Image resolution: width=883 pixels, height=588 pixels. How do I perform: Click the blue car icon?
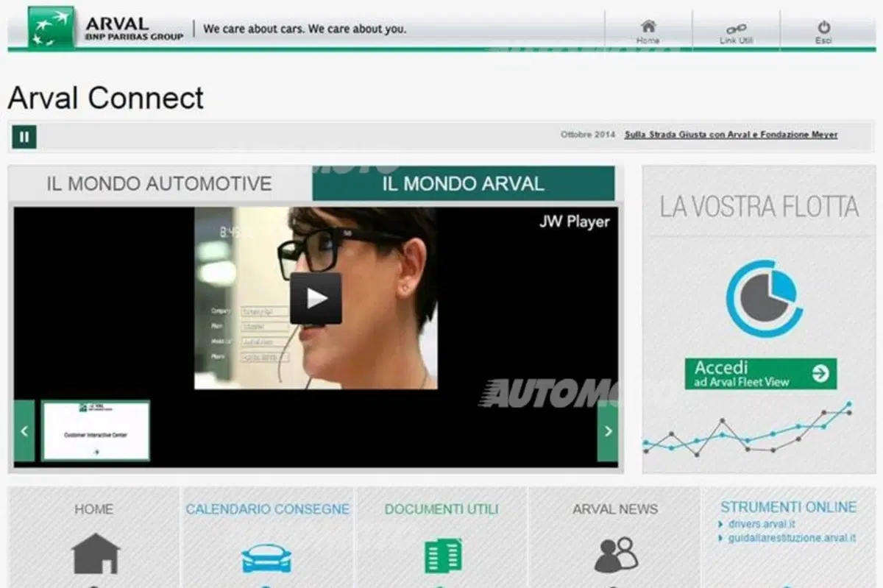pos(266,559)
